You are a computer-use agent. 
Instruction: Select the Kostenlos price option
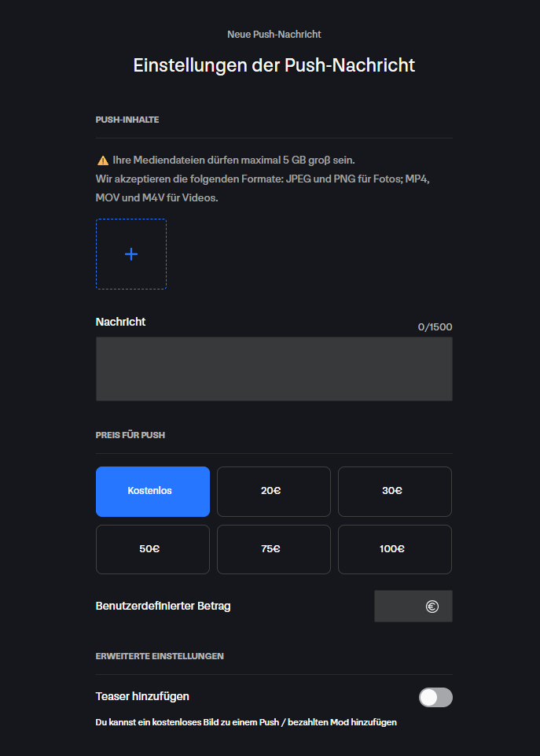(152, 492)
